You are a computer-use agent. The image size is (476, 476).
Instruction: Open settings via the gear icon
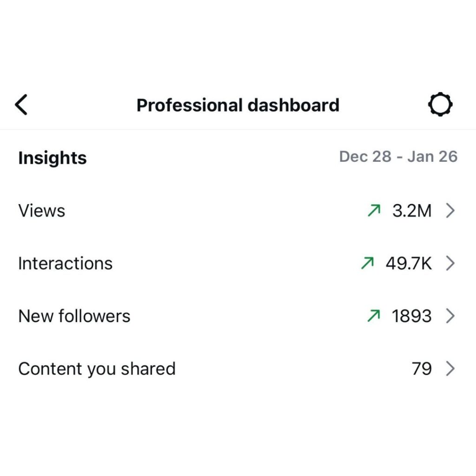440,105
